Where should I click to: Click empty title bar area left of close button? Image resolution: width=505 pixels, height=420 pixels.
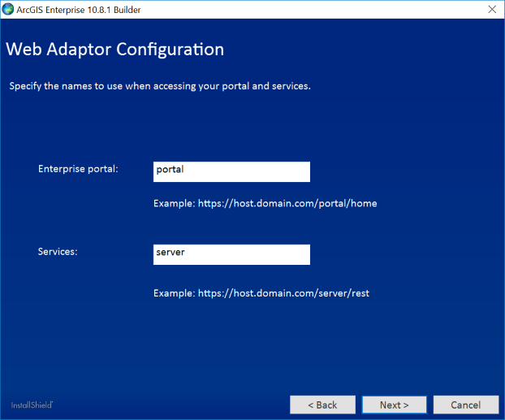[x=325, y=9]
